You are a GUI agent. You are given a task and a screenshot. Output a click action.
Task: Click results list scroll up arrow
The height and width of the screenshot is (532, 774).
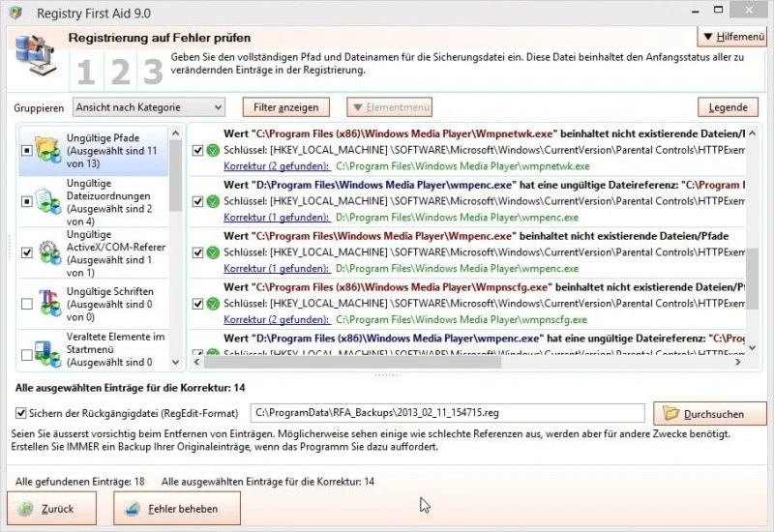[x=752, y=133]
